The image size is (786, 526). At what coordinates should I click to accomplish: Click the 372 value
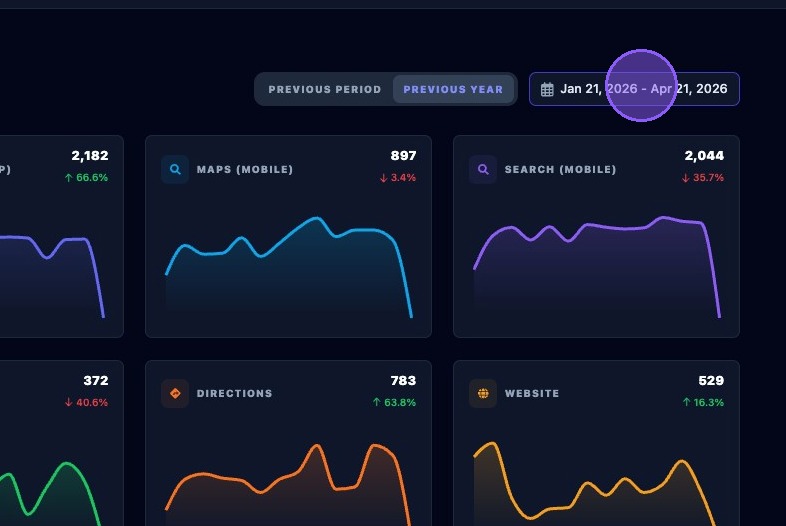tap(96, 381)
